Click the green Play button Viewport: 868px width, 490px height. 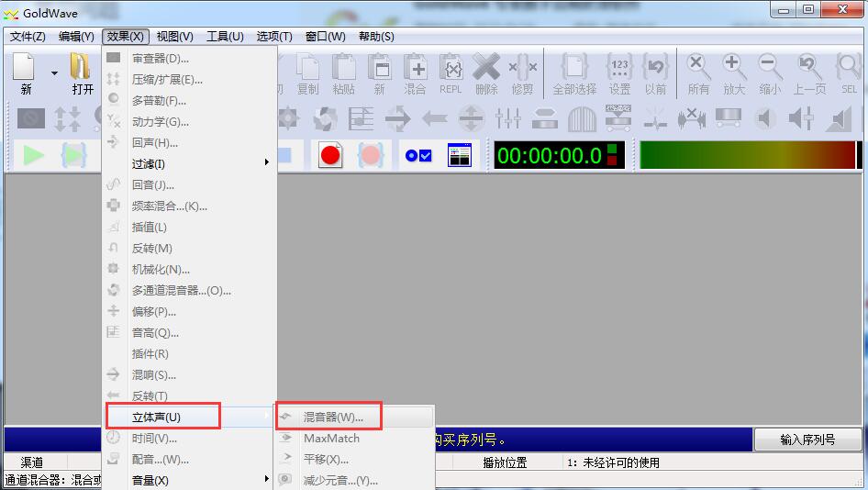pyautogui.click(x=34, y=155)
